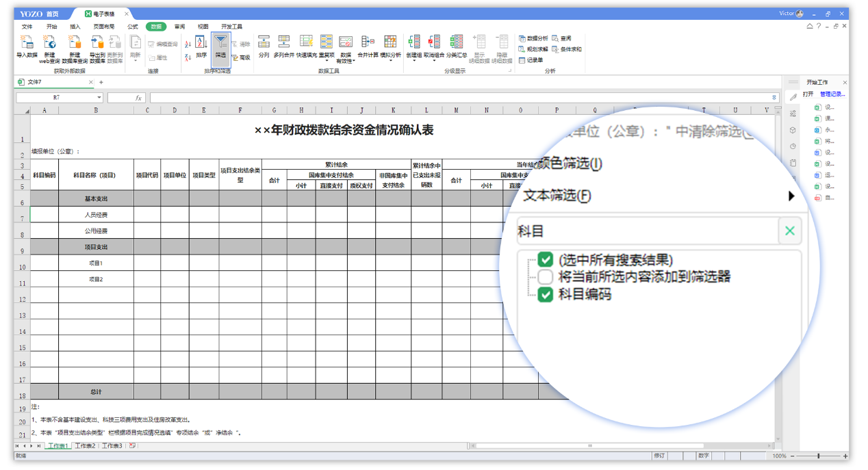Screen dimensions: 868x470
Task: Expand the 文本筛选 submenu arrow
Action: (x=791, y=196)
